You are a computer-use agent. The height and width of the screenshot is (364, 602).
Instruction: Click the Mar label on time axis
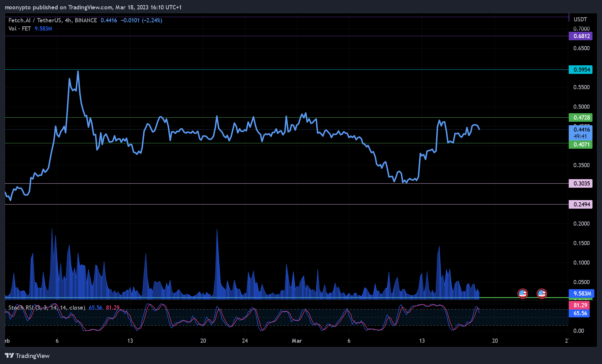coord(297,341)
